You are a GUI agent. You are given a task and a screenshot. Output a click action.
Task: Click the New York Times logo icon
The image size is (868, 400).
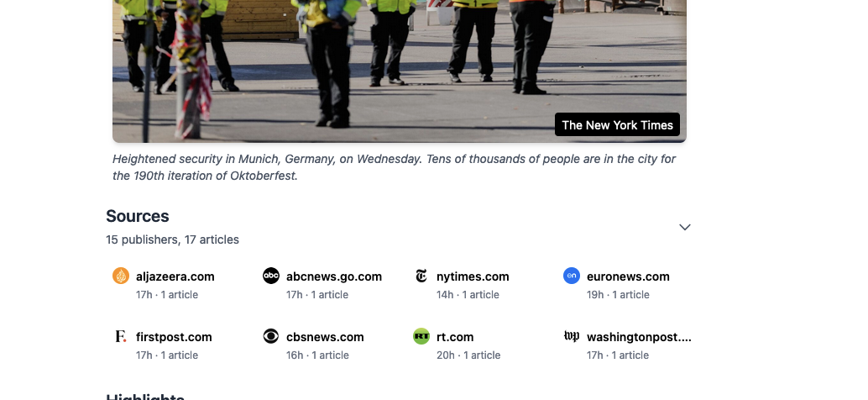(421, 276)
